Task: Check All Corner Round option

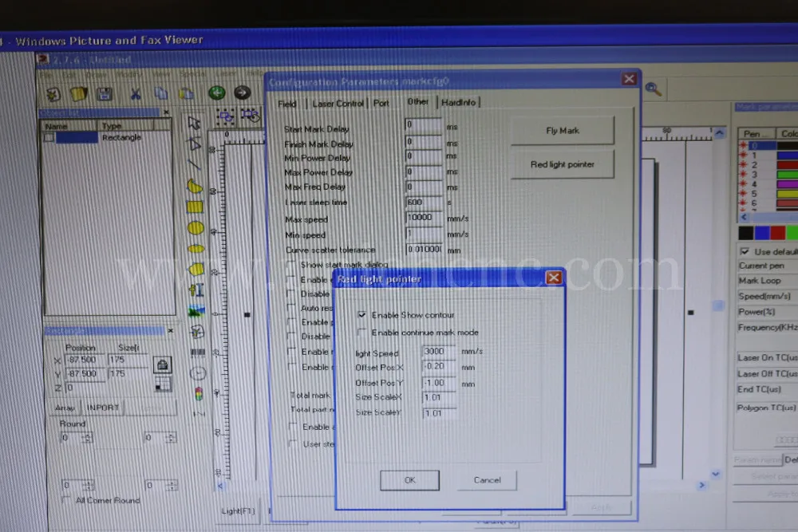Action: [65, 500]
